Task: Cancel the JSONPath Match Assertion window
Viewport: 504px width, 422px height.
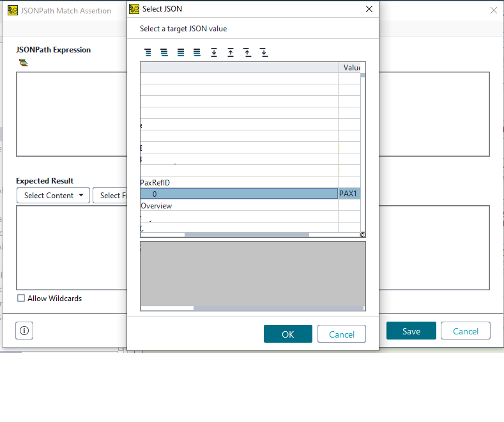Action: [x=466, y=331]
